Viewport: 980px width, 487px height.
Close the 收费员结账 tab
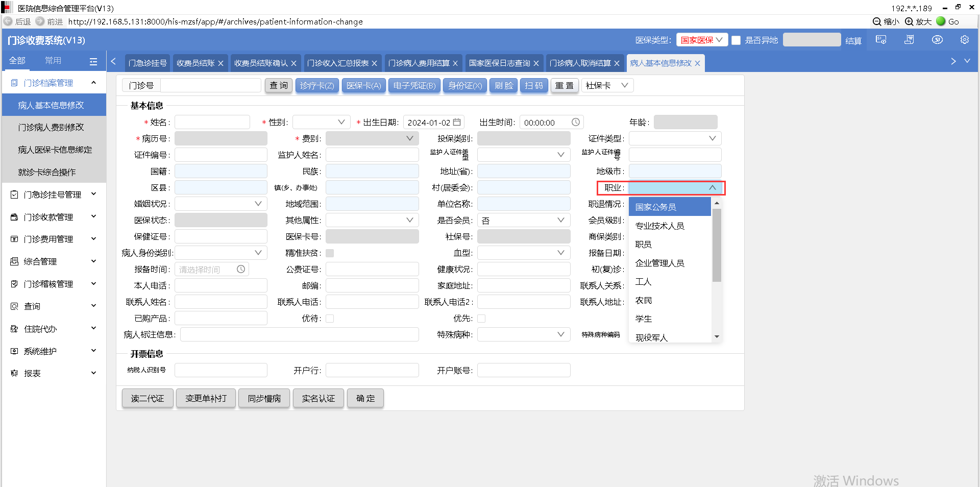point(220,63)
